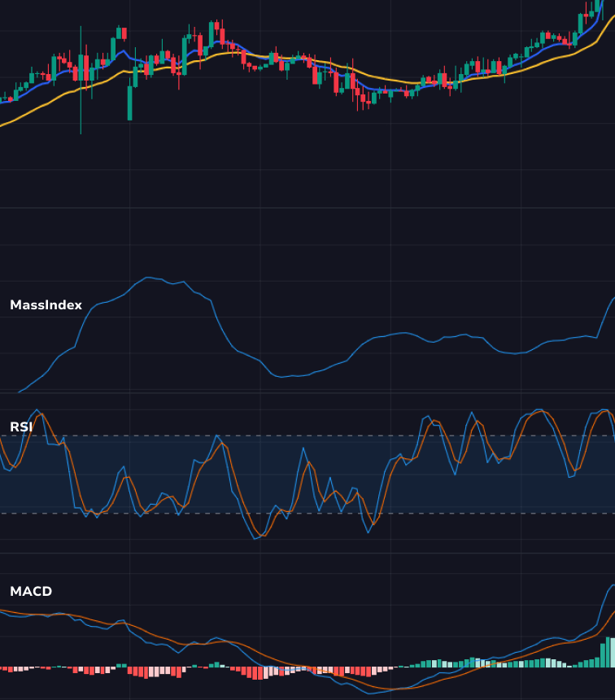Click the divider between price chart and MassIndex pane

(307, 208)
